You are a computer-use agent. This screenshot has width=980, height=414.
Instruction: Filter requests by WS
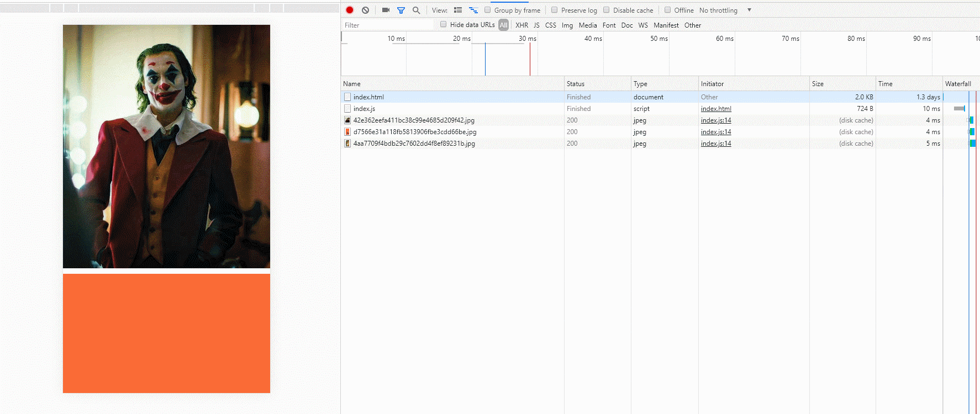click(643, 25)
